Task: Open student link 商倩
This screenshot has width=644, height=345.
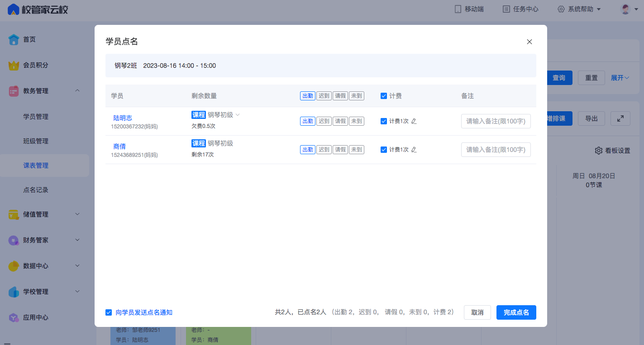Action: 119,147
